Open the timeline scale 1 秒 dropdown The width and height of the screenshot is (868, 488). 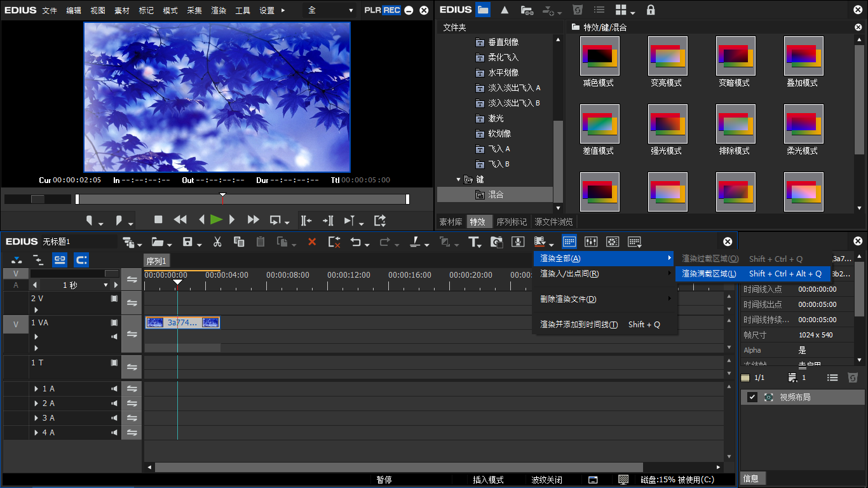(x=106, y=285)
